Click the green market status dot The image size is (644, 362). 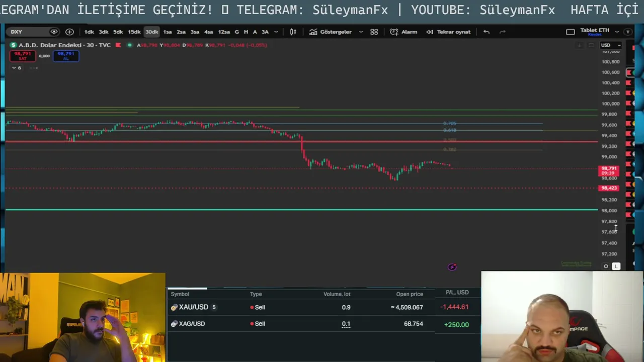click(130, 45)
